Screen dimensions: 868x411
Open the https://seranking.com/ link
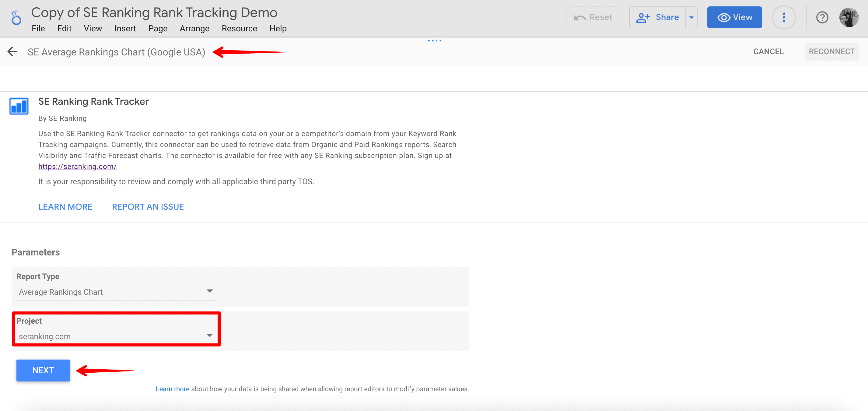(78, 166)
